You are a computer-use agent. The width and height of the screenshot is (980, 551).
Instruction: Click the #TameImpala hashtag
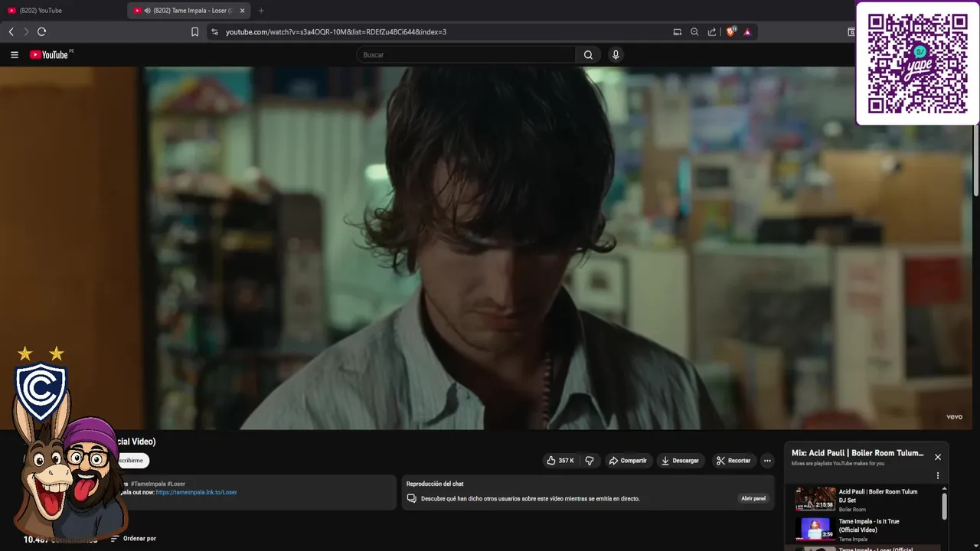point(148,484)
